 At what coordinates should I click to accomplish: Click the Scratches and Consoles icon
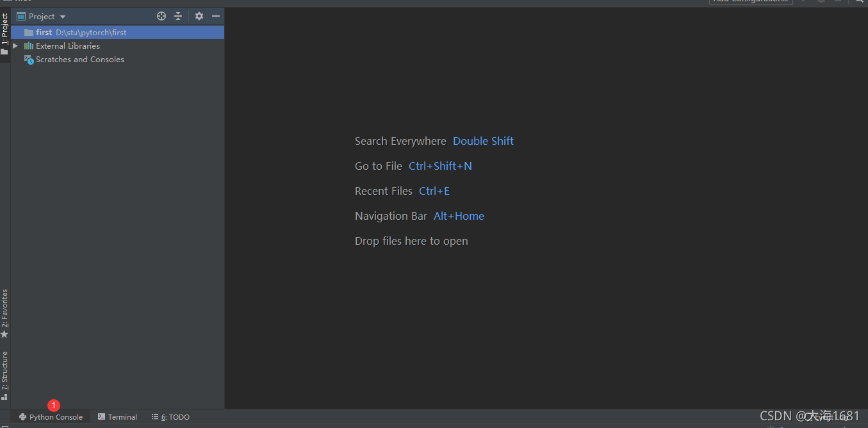29,60
